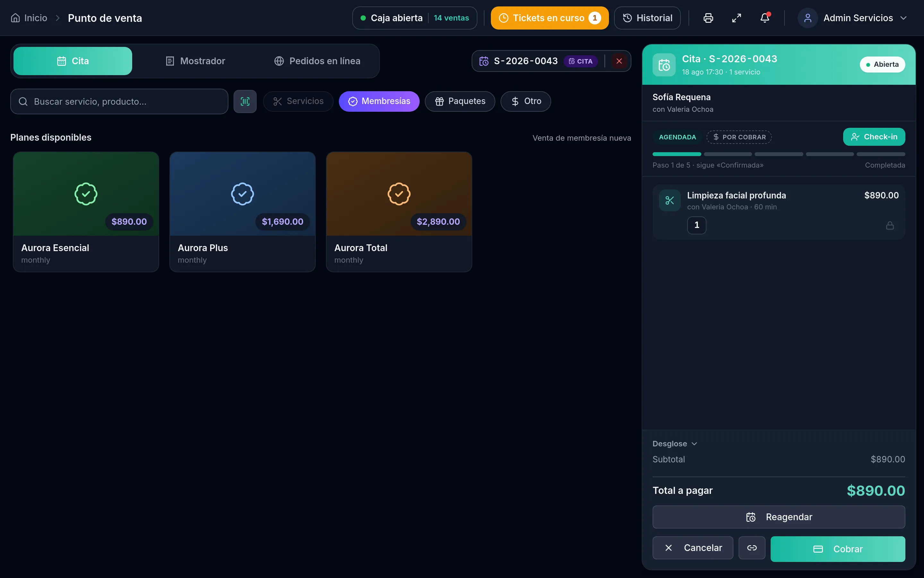924x578 pixels.
Task: Click the Cobrar button
Action: (x=837, y=549)
